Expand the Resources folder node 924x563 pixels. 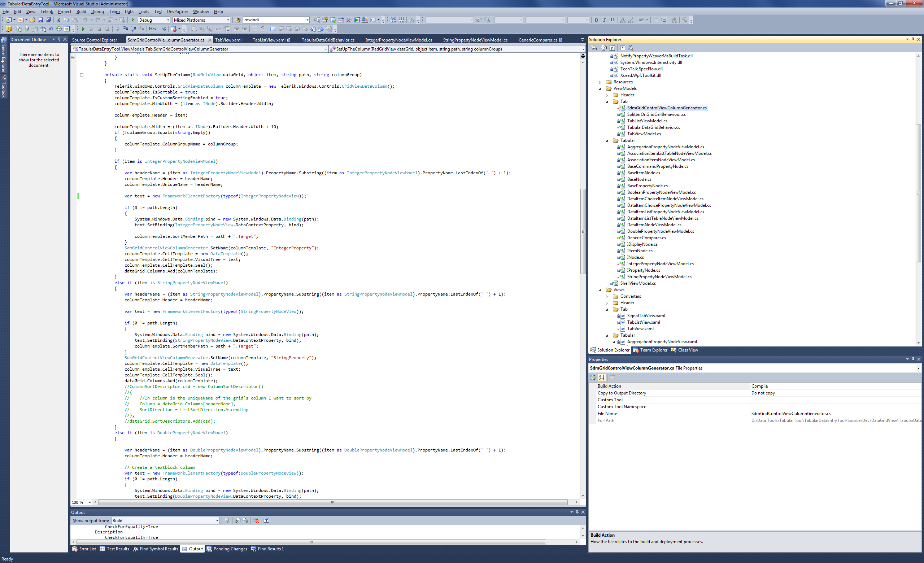click(x=600, y=82)
